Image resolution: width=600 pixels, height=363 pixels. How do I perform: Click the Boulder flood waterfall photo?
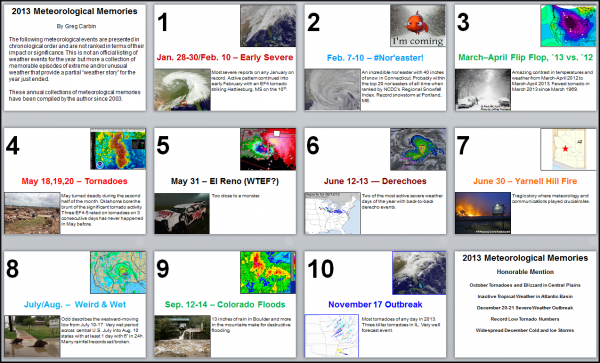click(182, 336)
